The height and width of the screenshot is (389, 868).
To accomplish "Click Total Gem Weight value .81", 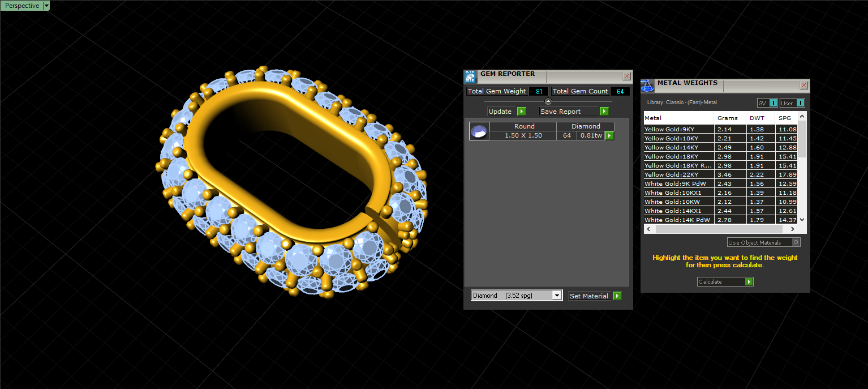I will (539, 91).
